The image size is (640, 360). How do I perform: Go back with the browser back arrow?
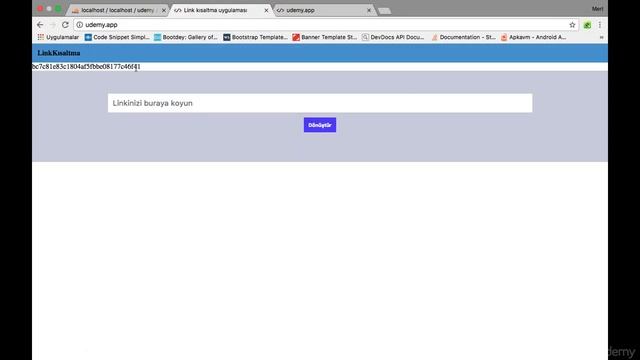pos(40,25)
